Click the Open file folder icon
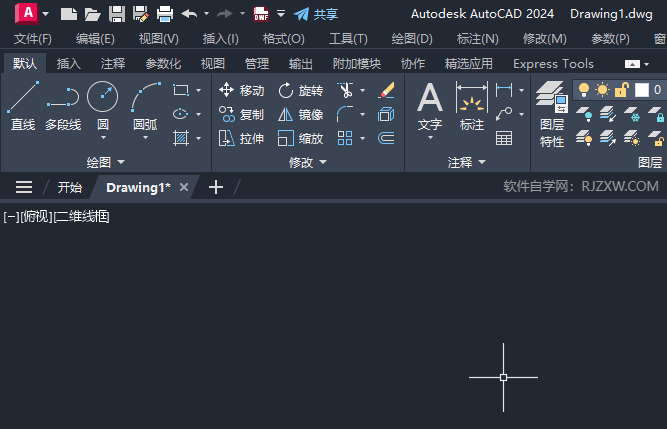This screenshot has width=667, height=429. (92, 14)
